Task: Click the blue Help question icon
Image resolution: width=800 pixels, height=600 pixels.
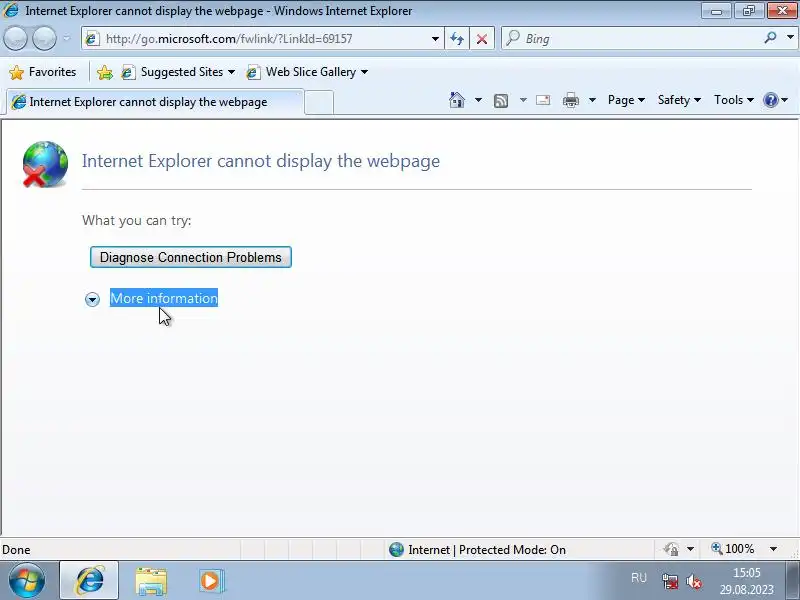Action: [770, 100]
